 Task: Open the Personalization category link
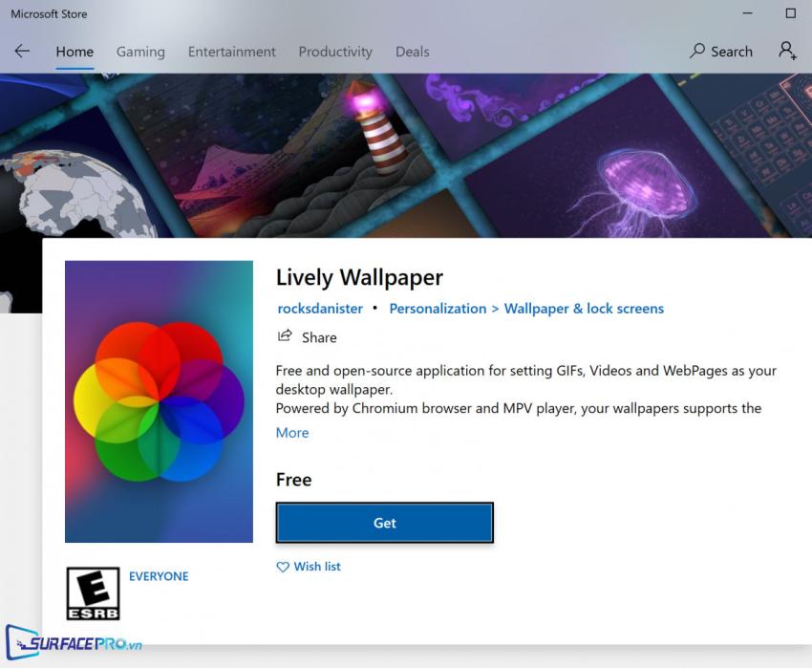pyautogui.click(x=438, y=309)
